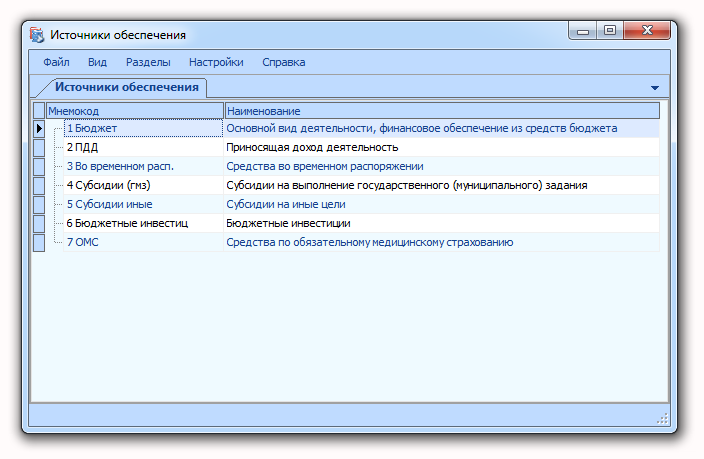Select tree row 4 Субсидии (гмз)
704x459 pixels.
[143, 185]
